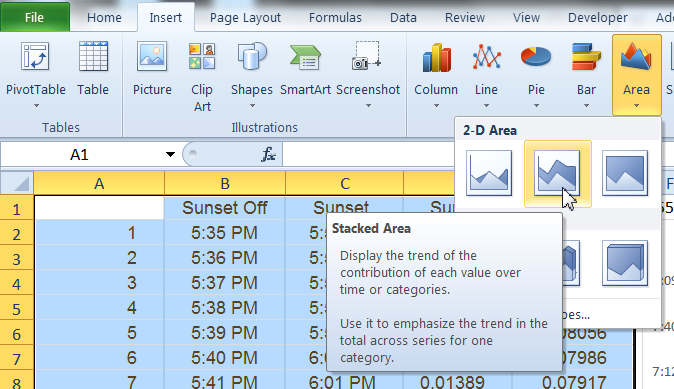Click cell containing 6:01 PM
The height and width of the screenshot is (389, 674).
tap(345, 380)
